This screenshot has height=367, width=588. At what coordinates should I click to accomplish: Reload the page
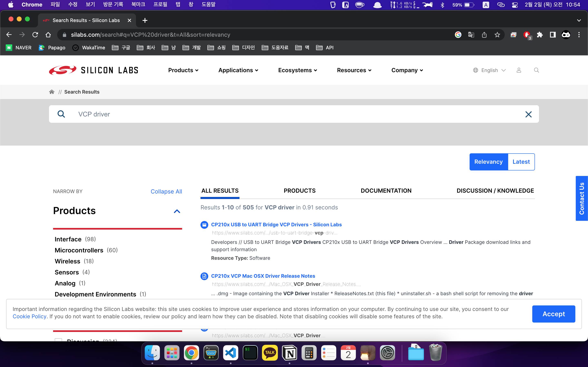pyautogui.click(x=35, y=35)
